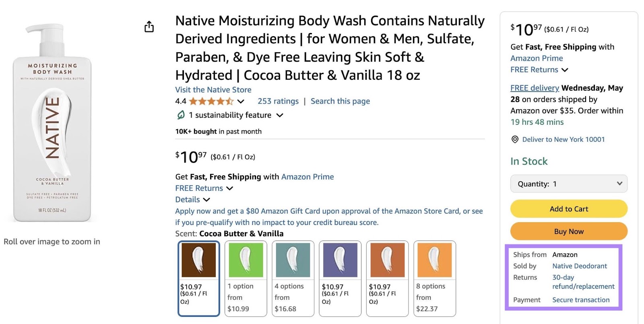
Task: Click Add to Cart
Action: (568, 209)
